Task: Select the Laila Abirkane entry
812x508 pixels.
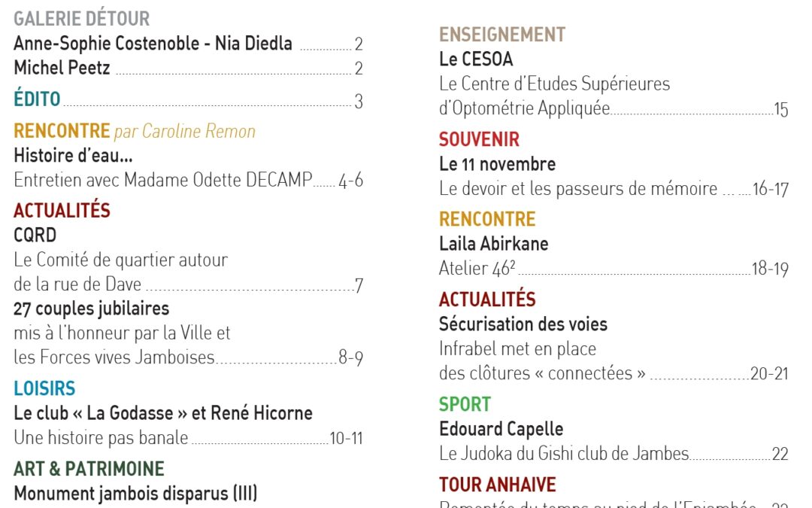Action: (x=493, y=244)
